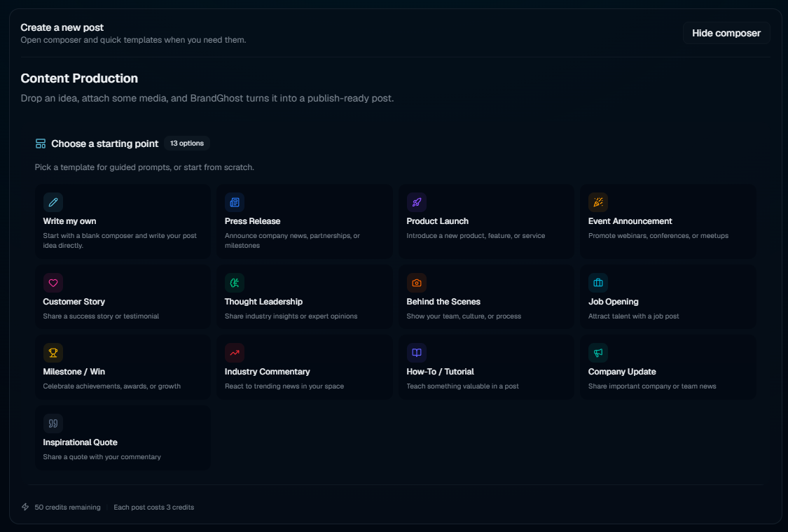Click 'Share important company or team news' text
This screenshot has height=532, width=788.
[x=652, y=386]
